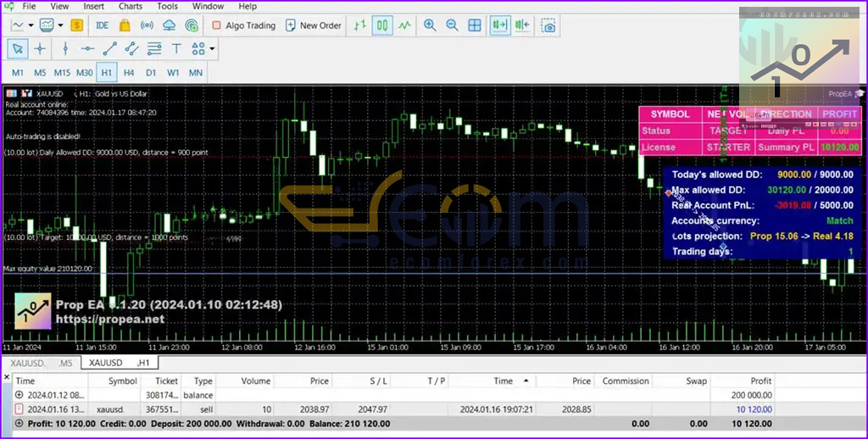Open the yellow dollar symbols icon
This screenshot has width=868, height=439.
[76, 25]
